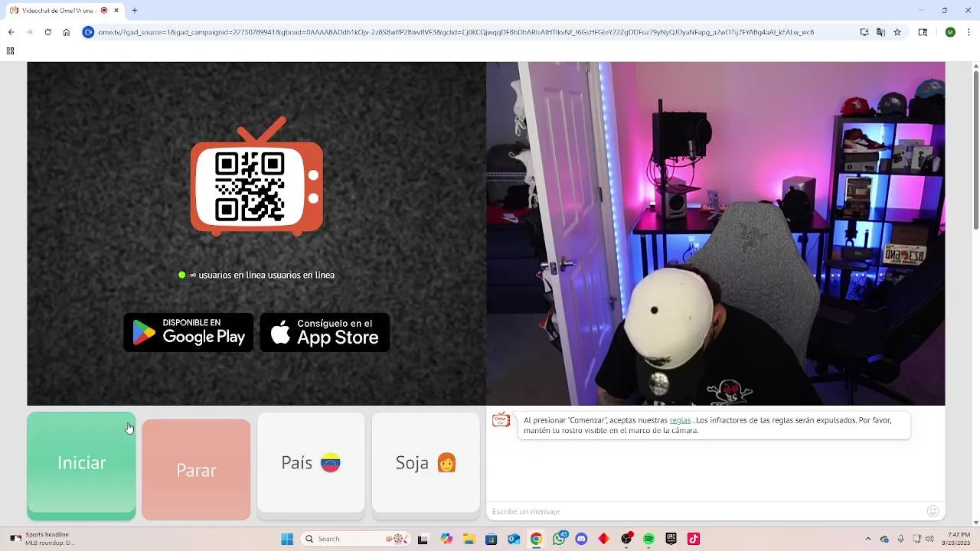Open a new tab with plus button
Image resolution: width=980 pixels, height=551 pixels.
[x=134, y=11]
